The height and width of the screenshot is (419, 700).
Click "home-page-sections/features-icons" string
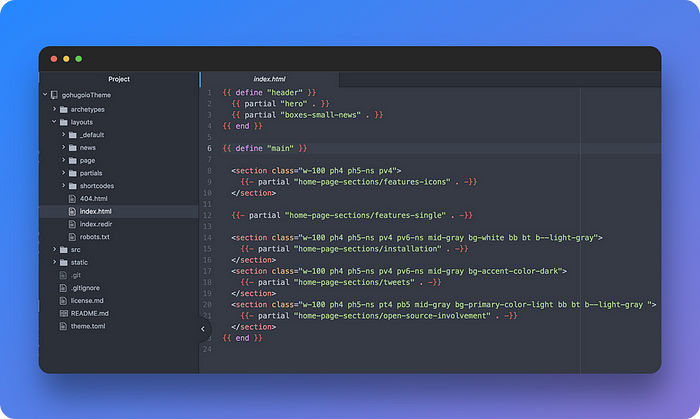(372, 182)
